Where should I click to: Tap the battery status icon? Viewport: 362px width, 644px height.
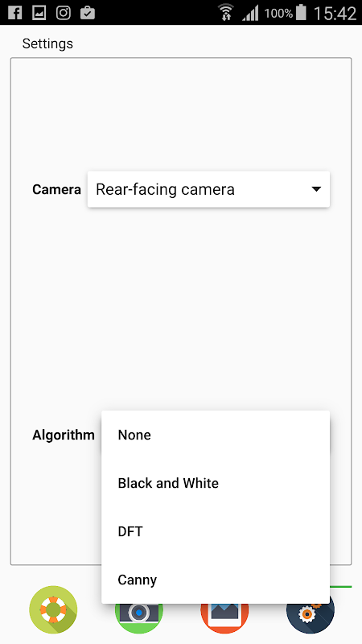click(x=301, y=12)
